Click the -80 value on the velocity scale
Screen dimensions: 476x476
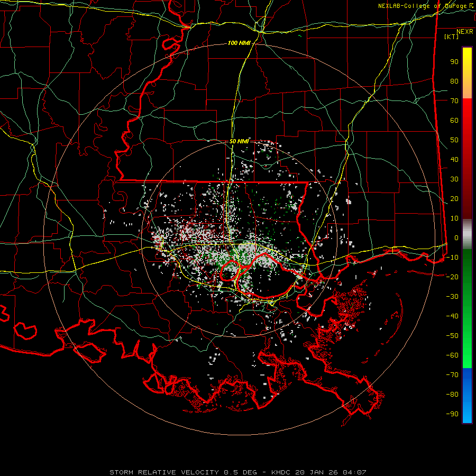coord(452,395)
